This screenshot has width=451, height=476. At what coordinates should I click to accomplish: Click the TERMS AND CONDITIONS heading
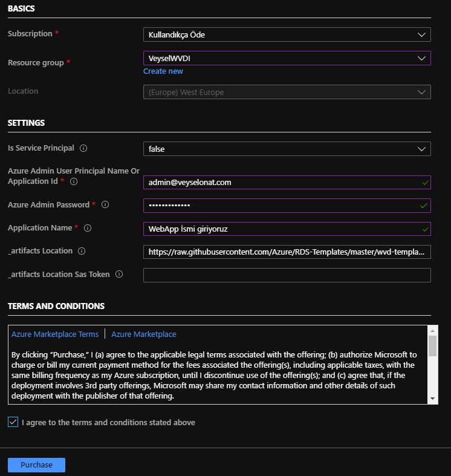[56, 306]
